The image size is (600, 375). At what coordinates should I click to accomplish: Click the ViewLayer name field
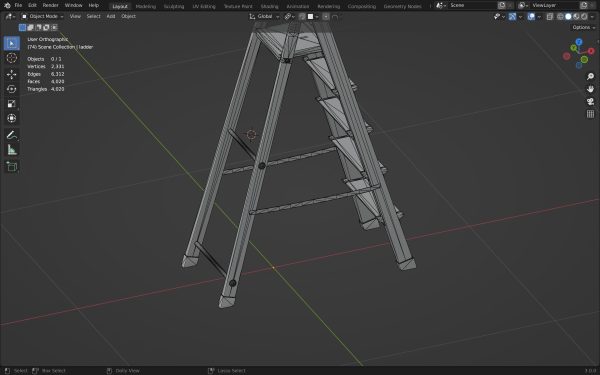pyautogui.click(x=554, y=5)
